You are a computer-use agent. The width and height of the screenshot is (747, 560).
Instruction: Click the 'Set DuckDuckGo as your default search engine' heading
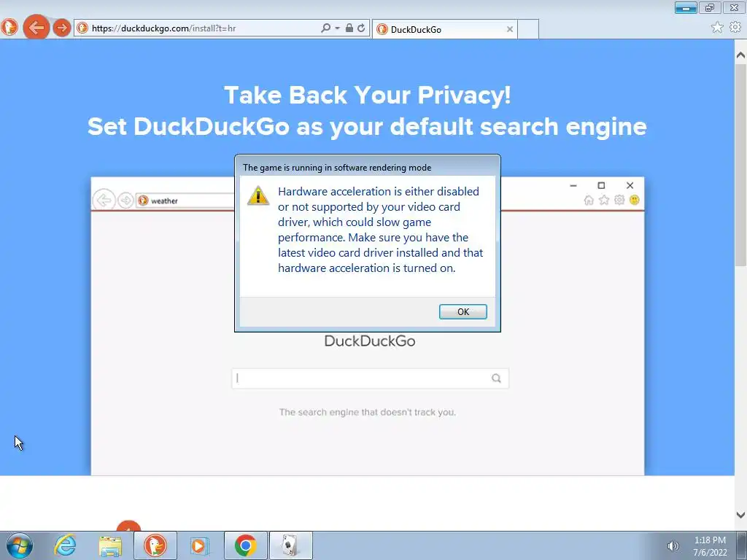tap(367, 127)
